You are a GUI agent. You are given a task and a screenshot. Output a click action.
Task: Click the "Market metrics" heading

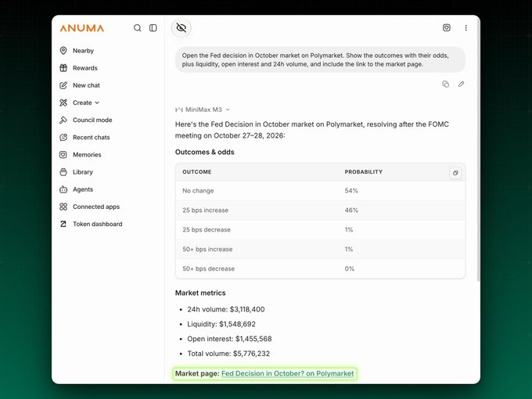200,293
